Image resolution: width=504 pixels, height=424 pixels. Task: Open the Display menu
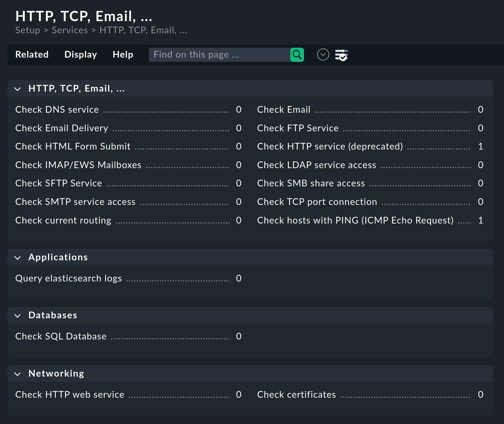tap(81, 55)
